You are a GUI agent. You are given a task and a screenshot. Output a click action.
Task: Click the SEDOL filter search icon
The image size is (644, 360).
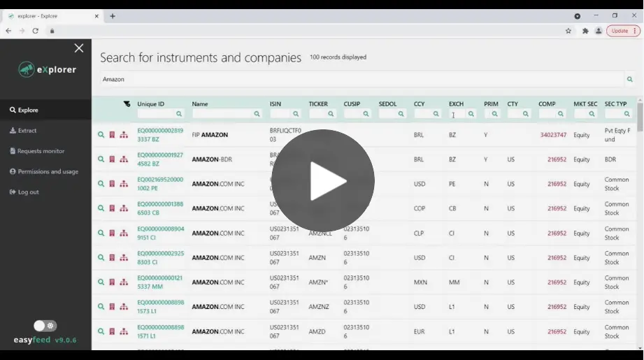(401, 114)
